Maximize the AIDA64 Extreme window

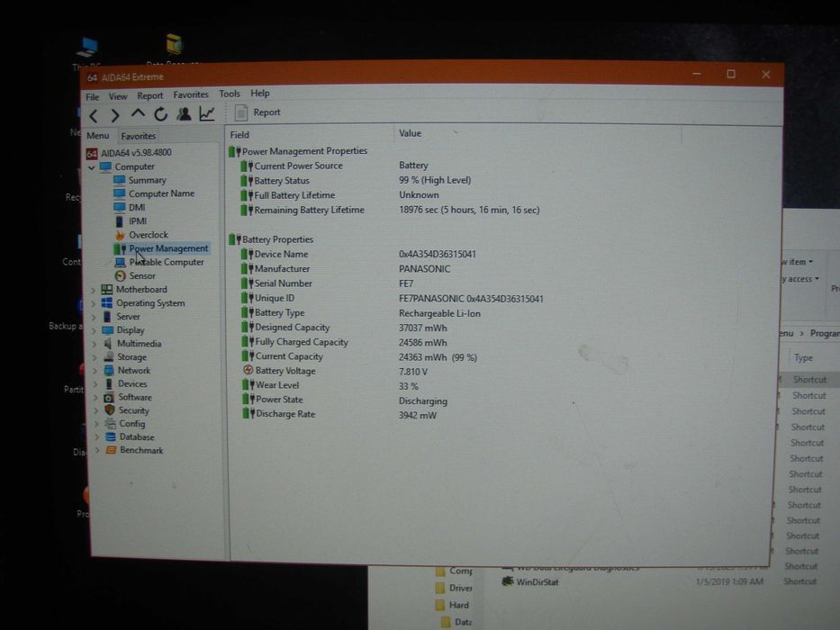coord(731,74)
